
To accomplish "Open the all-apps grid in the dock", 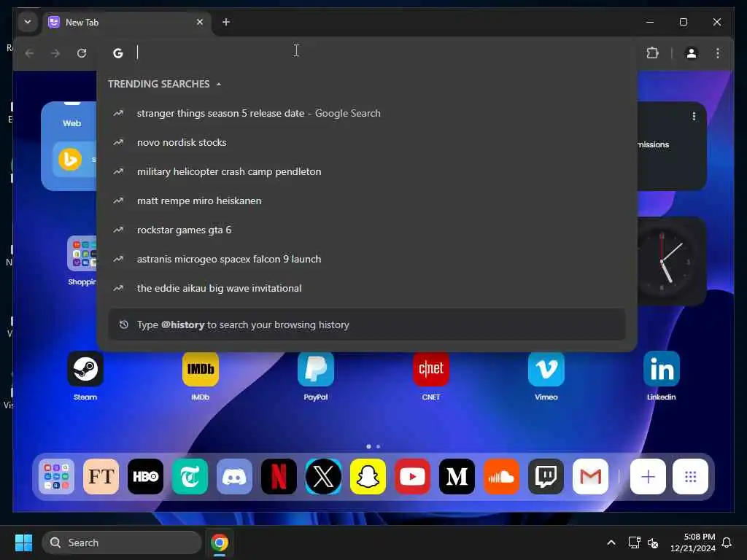I will (691, 477).
